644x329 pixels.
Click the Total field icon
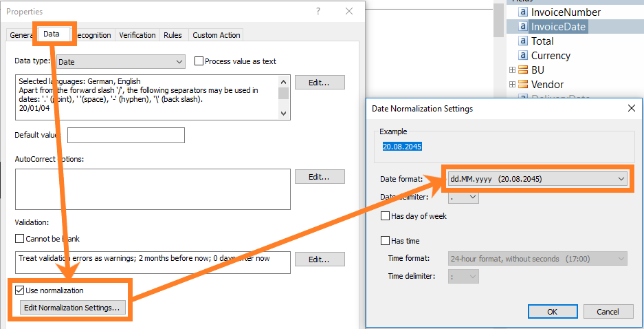[x=522, y=41]
